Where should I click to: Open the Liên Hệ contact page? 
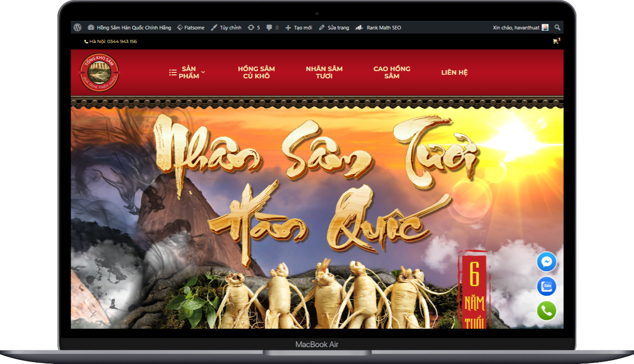point(454,72)
